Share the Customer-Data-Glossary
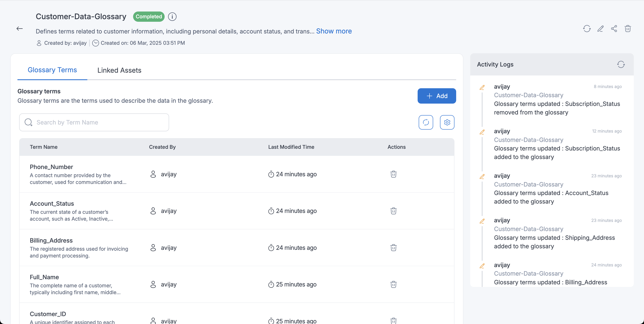Image resolution: width=644 pixels, height=324 pixels. (614, 29)
